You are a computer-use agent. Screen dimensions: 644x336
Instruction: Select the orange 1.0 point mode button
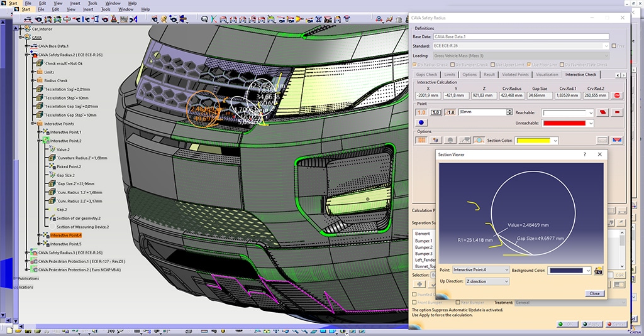click(421, 112)
